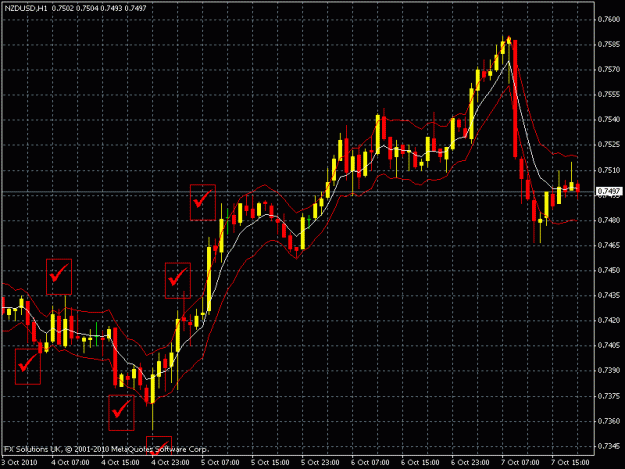The image size is (625, 469).
Task: Click the 0.7555 price axis label
Action: point(609,94)
